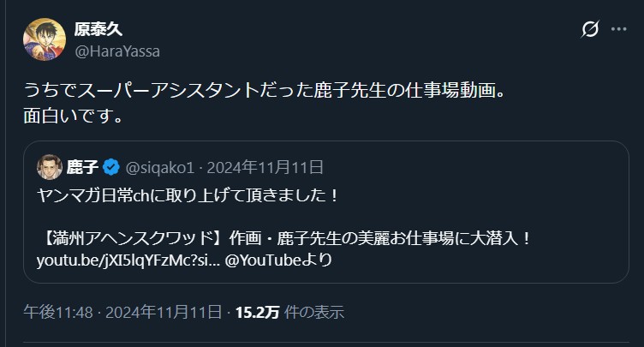Viewport: 644px width, 347px height.
Task: Click the quoted tweet's 2024年11月11日 date
Action: (268, 166)
